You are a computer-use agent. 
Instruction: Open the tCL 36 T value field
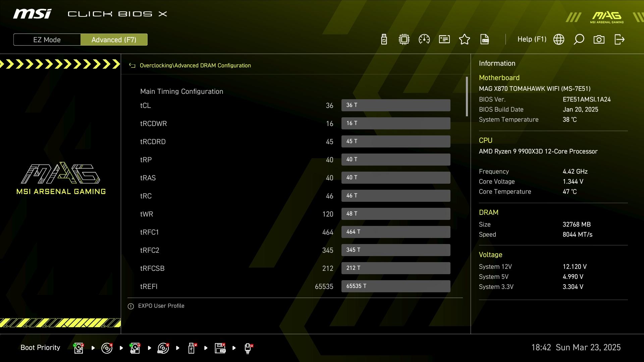(395, 105)
